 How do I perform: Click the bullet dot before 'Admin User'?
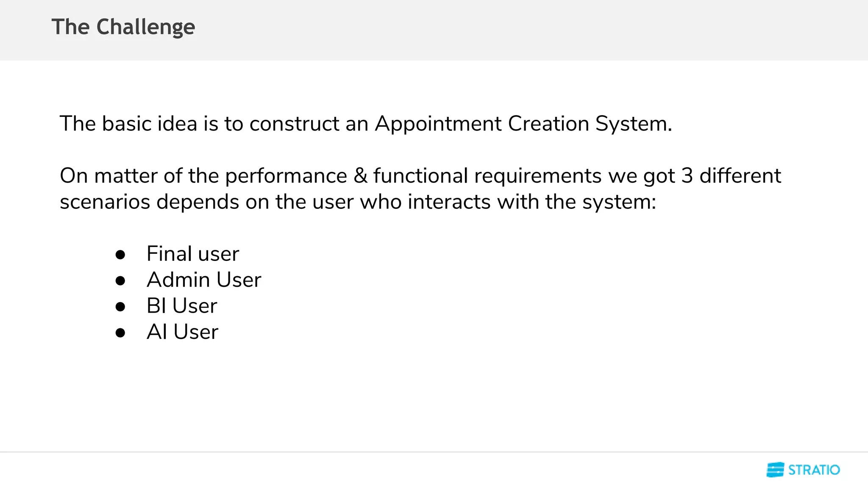click(120, 280)
